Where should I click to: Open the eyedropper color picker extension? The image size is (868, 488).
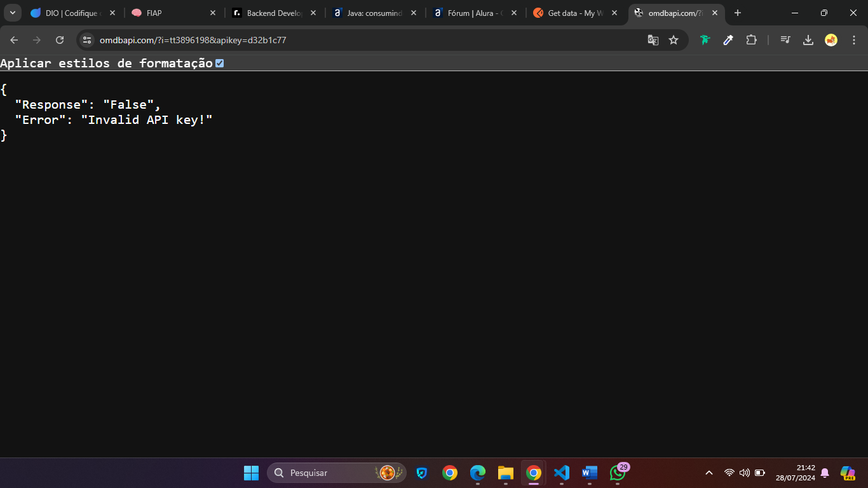[x=728, y=40]
